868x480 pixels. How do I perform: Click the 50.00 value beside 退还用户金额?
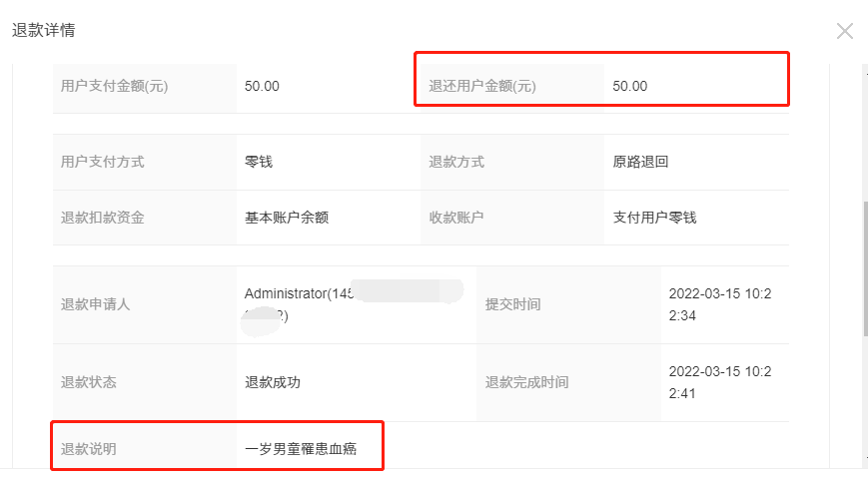(x=630, y=86)
